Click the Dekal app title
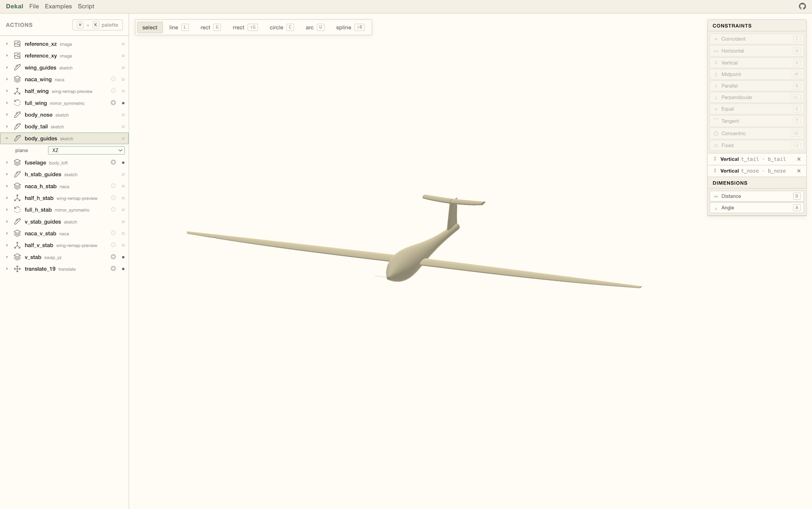Image resolution: width=812 pixels, height=509 pixels. point(14,6)
